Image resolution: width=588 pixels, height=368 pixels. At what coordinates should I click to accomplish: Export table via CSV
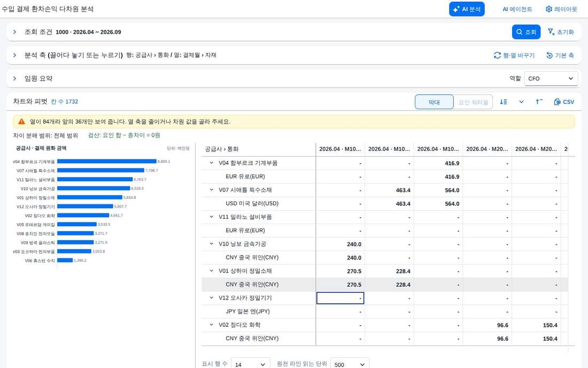(x=564, y=102)
